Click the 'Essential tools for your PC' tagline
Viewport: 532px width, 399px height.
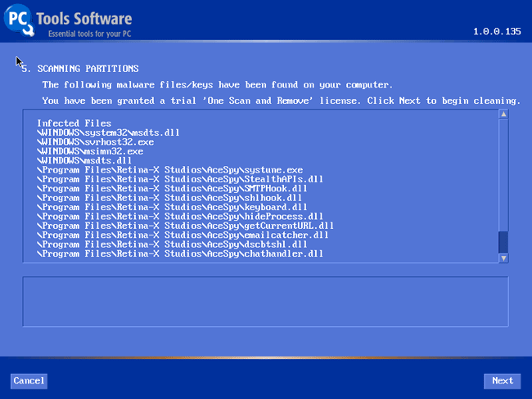pyautogui.click(x=89, y=34)
